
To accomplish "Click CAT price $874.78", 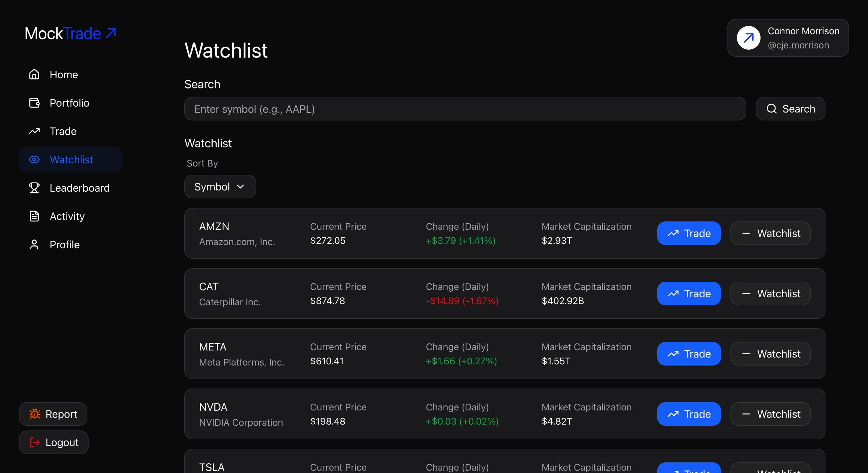I will (x=327, y=301).
